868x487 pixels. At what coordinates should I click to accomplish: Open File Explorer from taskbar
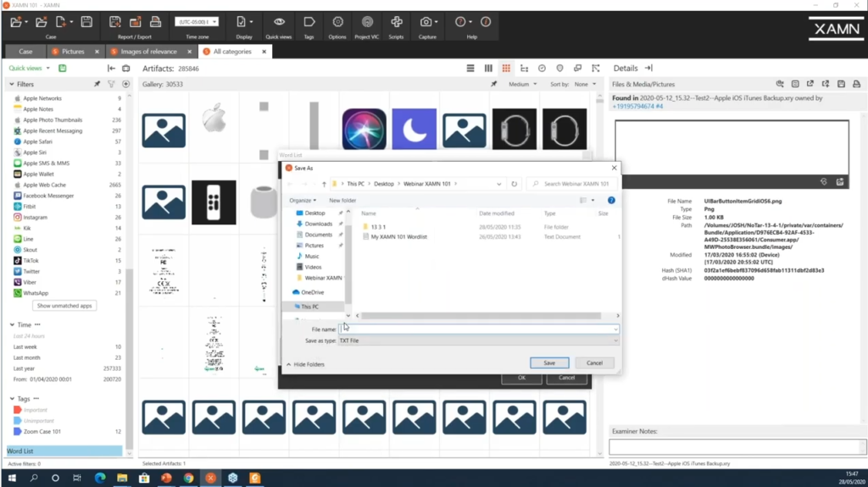[x=122, y=478]
